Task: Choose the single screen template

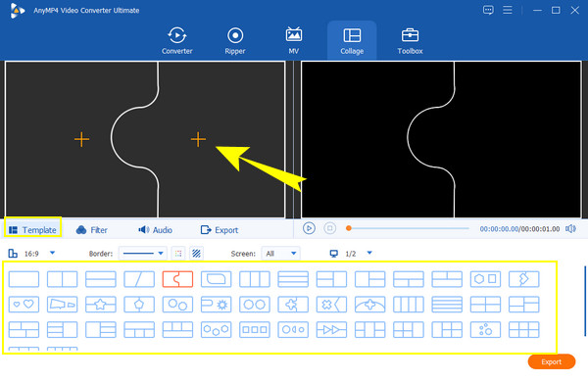Action: coord(24,279)
